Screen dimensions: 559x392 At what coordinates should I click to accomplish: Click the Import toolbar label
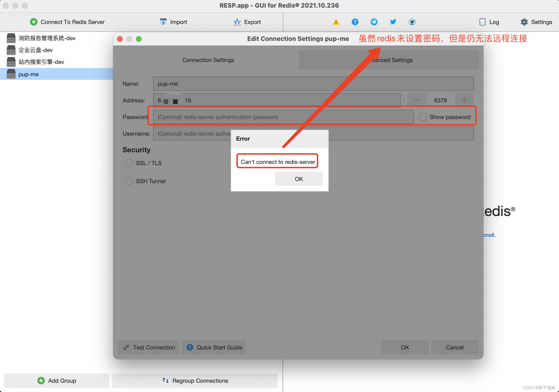coord(178,22)
